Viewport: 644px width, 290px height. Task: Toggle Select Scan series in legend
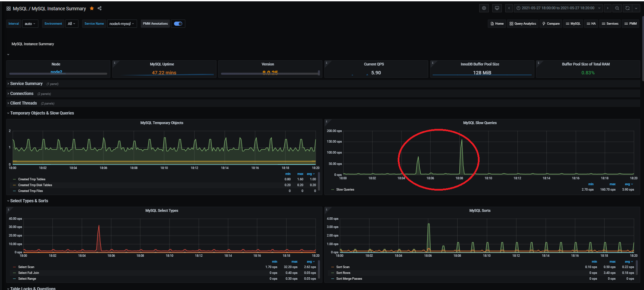point(26,267)
